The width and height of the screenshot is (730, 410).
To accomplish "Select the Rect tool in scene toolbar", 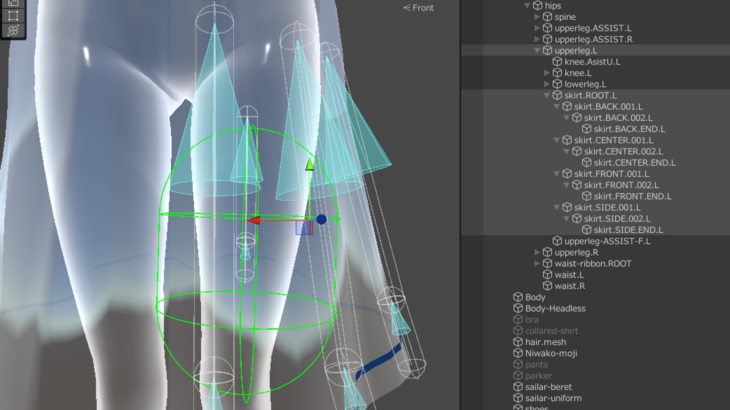I will pos(12,16).
